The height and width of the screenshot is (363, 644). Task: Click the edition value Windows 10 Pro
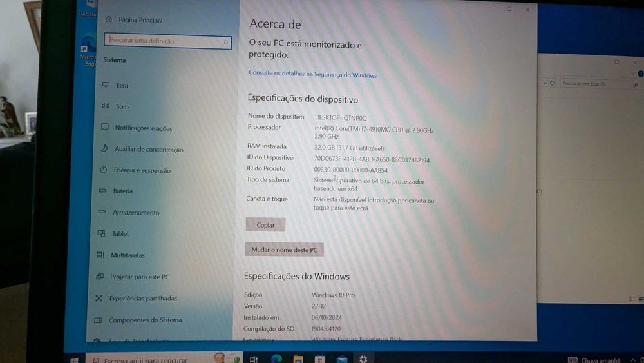333,295
